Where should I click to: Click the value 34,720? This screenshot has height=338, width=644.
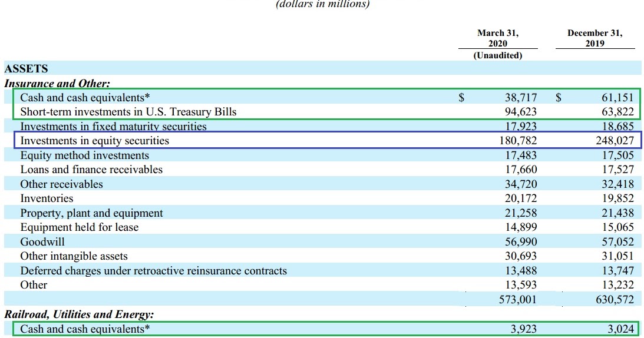coord(521,184)
